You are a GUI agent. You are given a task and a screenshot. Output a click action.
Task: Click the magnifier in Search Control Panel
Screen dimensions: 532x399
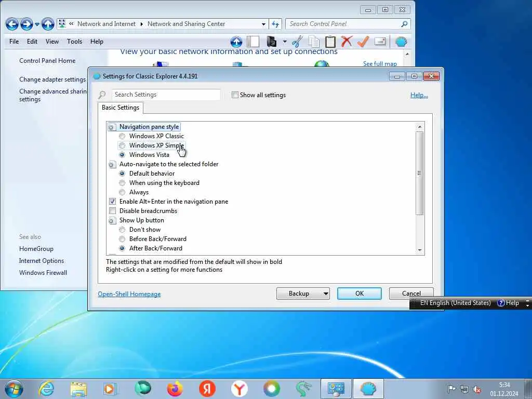[404, 24]
